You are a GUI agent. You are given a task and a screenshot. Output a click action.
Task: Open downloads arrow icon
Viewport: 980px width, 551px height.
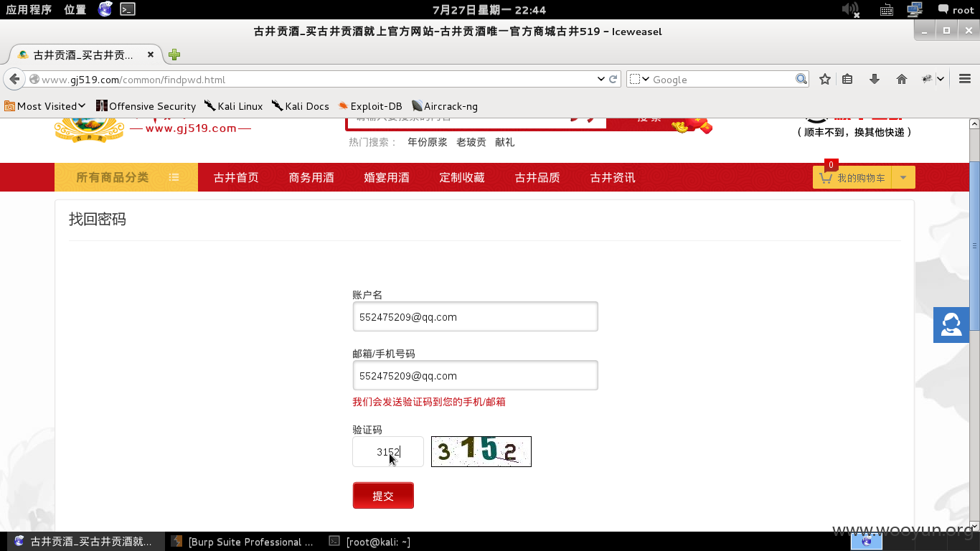coord(875,80)
